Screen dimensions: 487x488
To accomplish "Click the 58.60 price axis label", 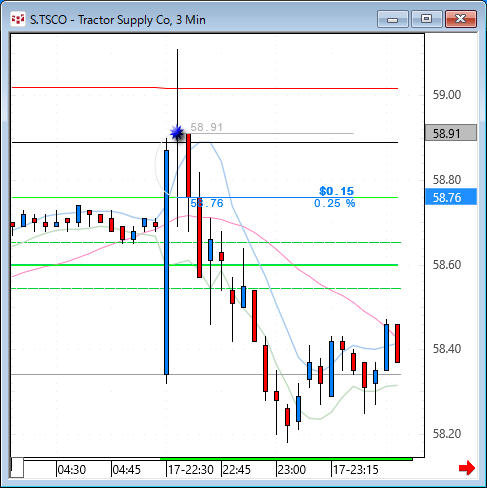I will 447,265.
